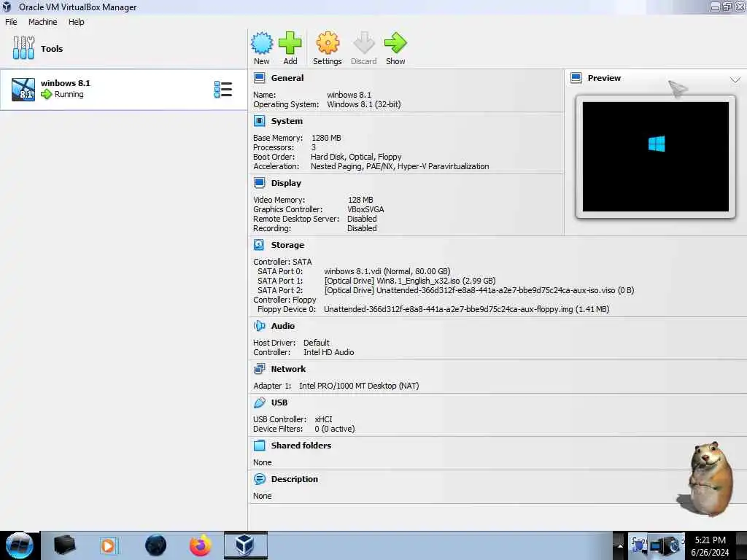Open the Machine menu
This screenshot has width=747, height=560.
point(42,22)
